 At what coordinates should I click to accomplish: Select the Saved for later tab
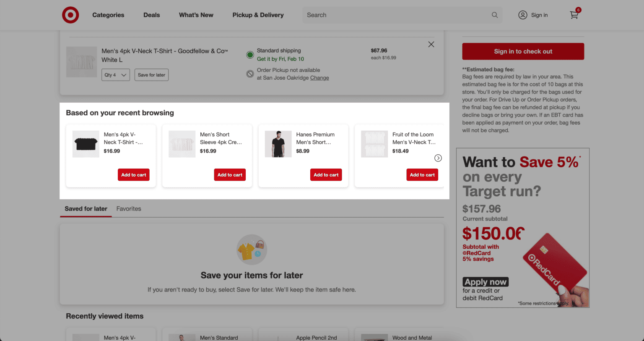[x=86, y=208]
